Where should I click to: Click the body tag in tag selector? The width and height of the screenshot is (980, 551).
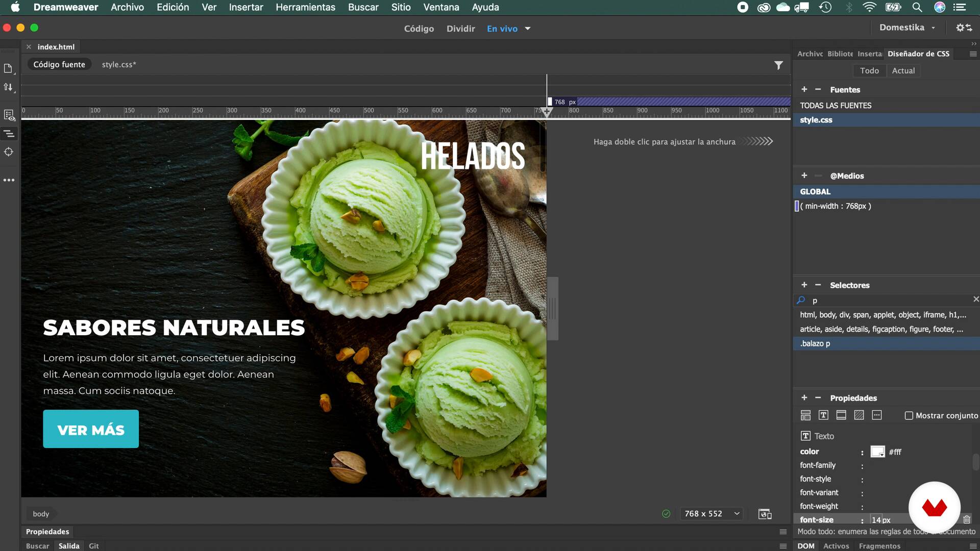tap(41, 514)
